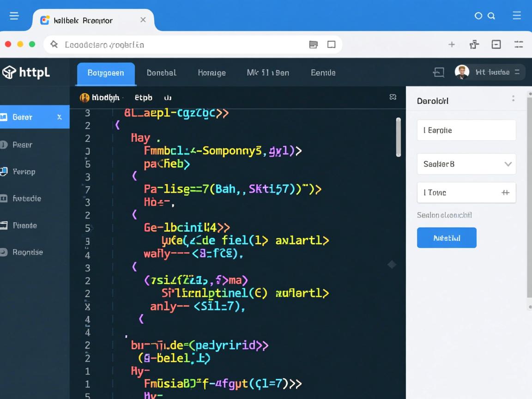Click the user avatar in the header

pos(461,72)
